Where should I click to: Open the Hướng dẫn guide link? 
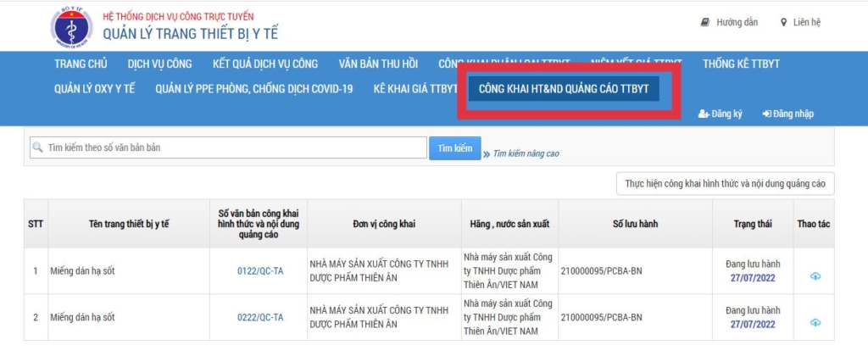point(729,23)
